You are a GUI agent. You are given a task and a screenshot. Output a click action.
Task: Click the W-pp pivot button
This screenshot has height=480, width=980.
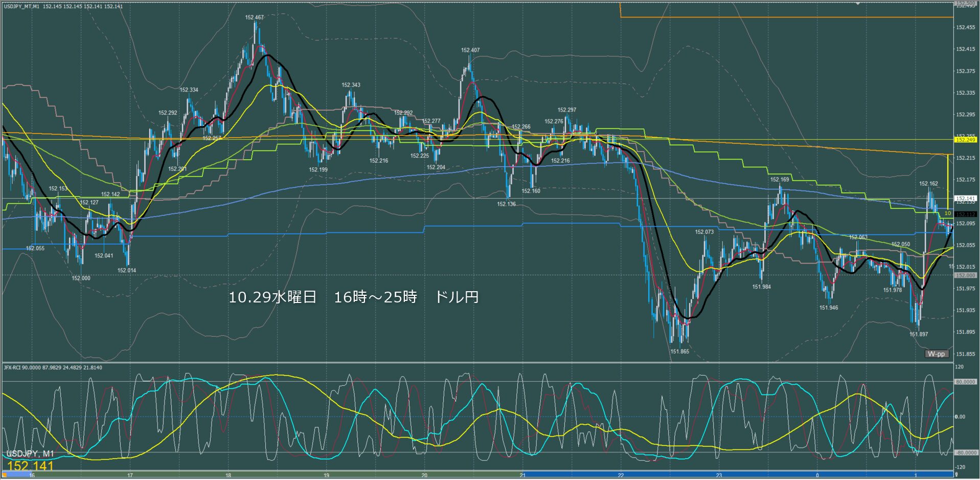936,354
